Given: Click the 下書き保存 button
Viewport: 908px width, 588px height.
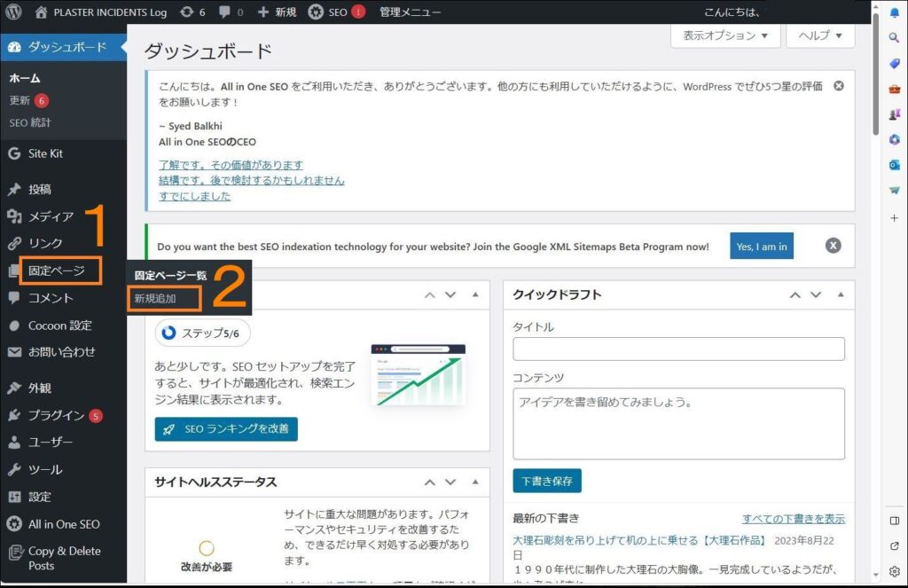Looking at the screenshot, I should [547, 481].
